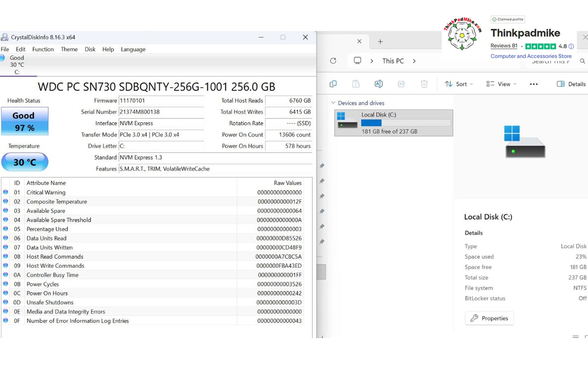This screenshot has height=369, width=588.
Task: Open the Theme menu in CrystalDiskInfo
Action: 69,49
